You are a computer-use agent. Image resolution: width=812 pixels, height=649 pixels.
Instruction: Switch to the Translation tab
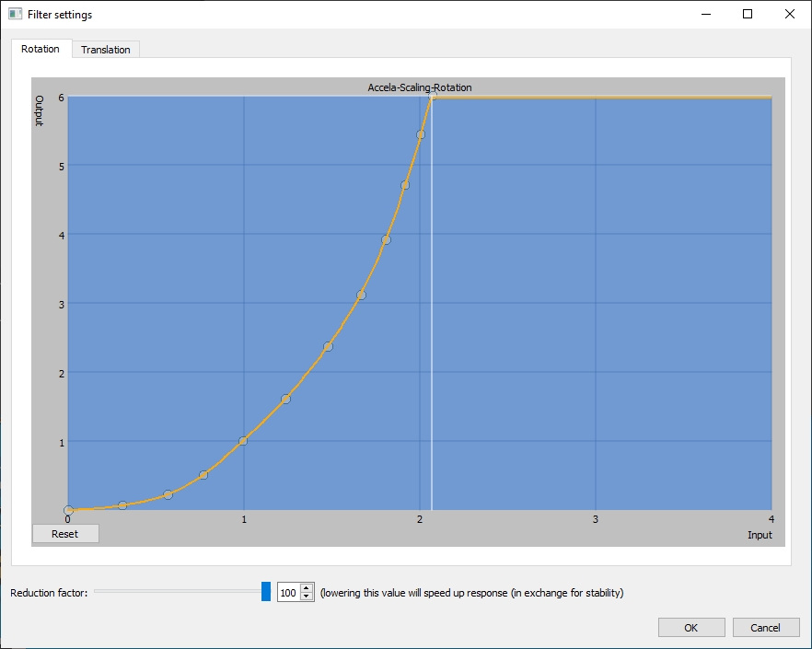pyautogui.click(x=106, y=49)
